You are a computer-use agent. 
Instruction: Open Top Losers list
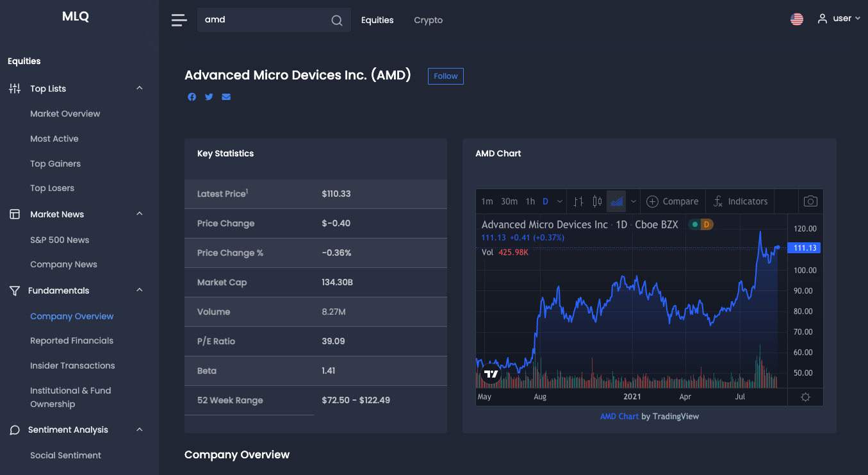pos(53,188)
